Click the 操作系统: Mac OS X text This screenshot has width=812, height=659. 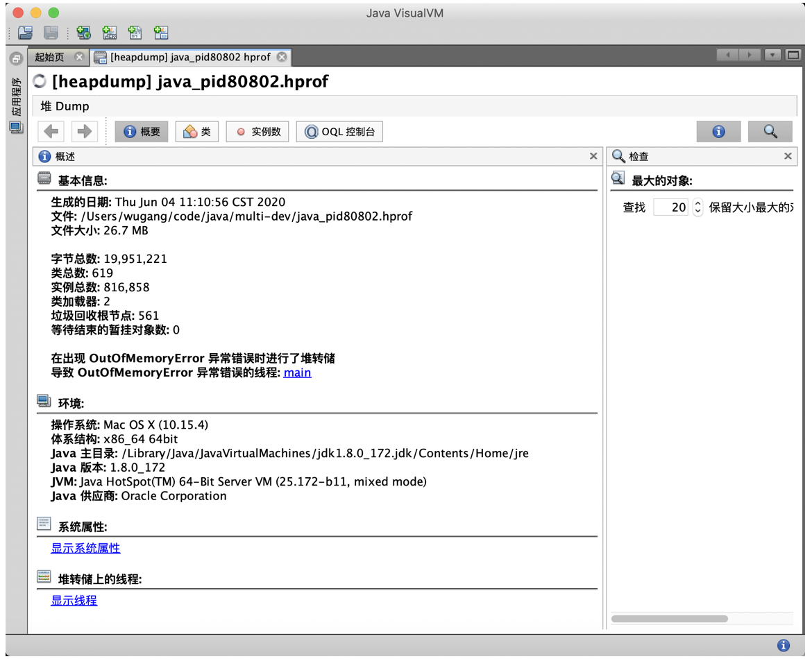[130, 425]
